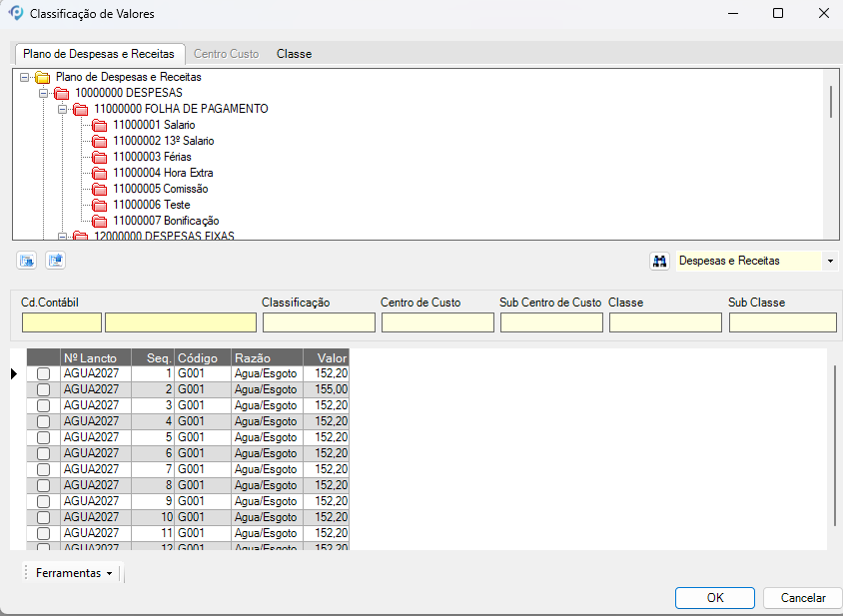Click the table's vertical scrollbar
Image resolution: width=843 pixels, height=616 pixels.
(x=834, y=444)
